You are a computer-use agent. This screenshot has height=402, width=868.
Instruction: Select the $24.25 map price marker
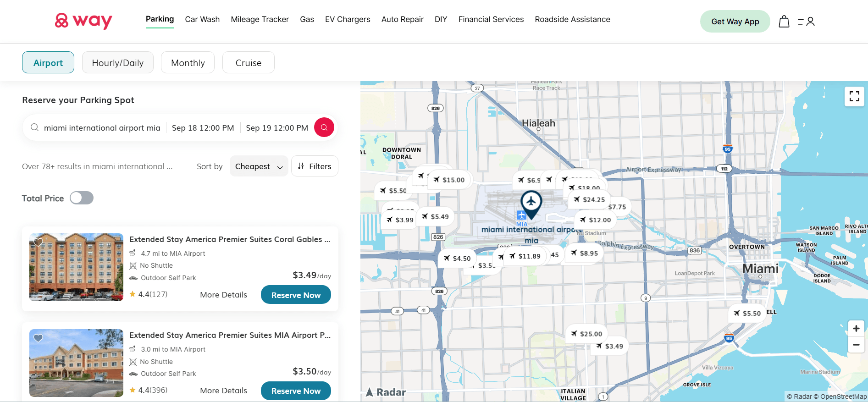click(x=589, y=199)
